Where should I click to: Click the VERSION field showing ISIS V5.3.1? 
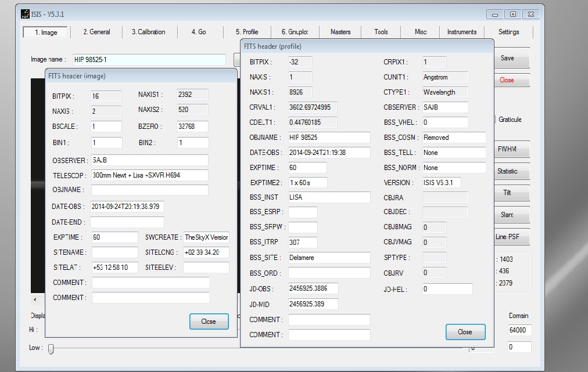coord(442,182)
